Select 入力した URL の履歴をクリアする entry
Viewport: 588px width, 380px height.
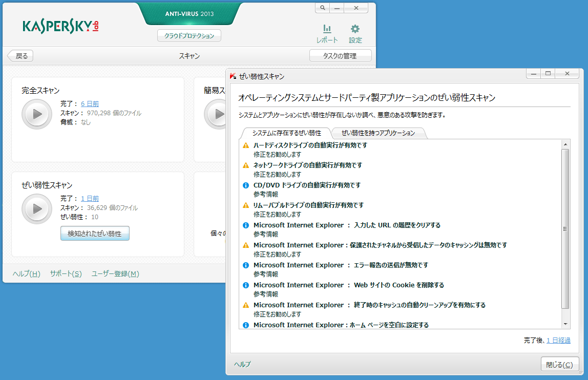click(347, 225)
